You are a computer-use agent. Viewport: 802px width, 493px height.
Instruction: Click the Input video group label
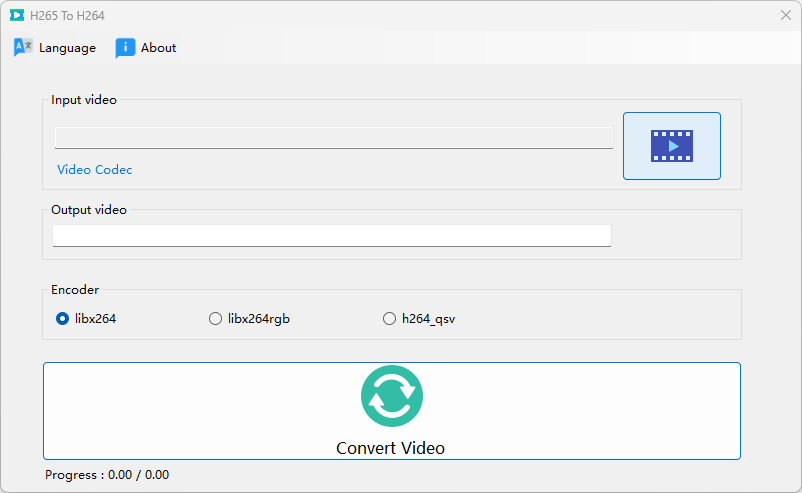[x=84, y=100]
